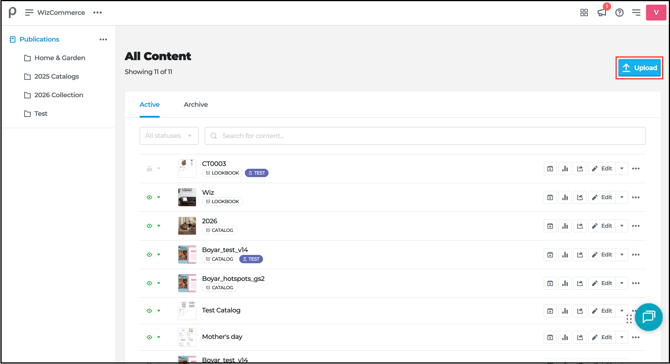Open statistics for Mother's day

pyautogui.click(x=565, y=338)
